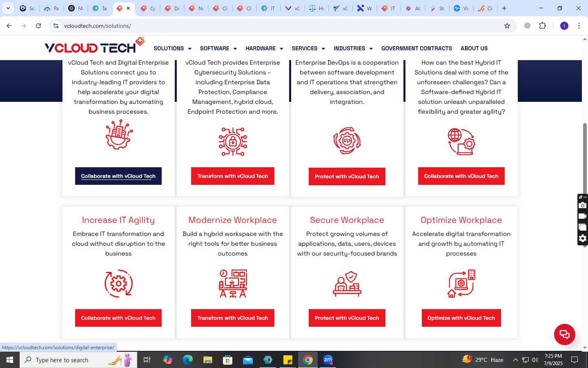Switch to the 'St' browser tab
The width and height of the screenshot is (588, 368).
click(x=437, y=8)
